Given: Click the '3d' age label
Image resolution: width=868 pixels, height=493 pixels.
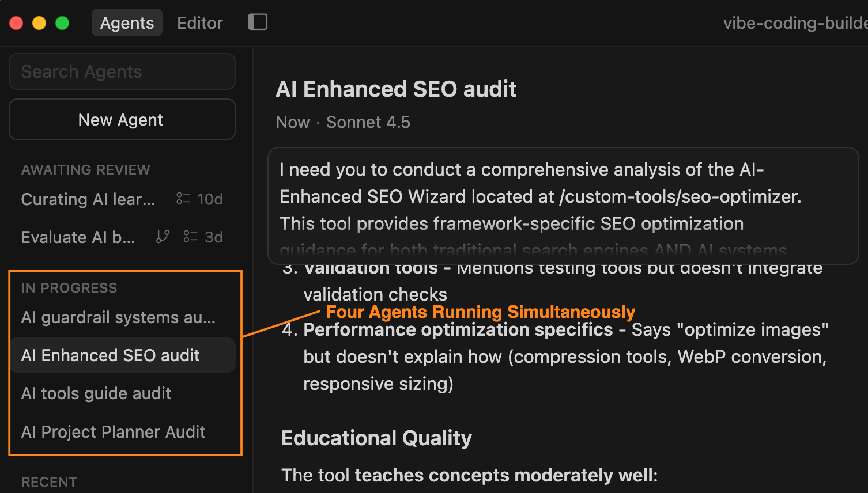Looking at the screenshot, I should [214, 237].
